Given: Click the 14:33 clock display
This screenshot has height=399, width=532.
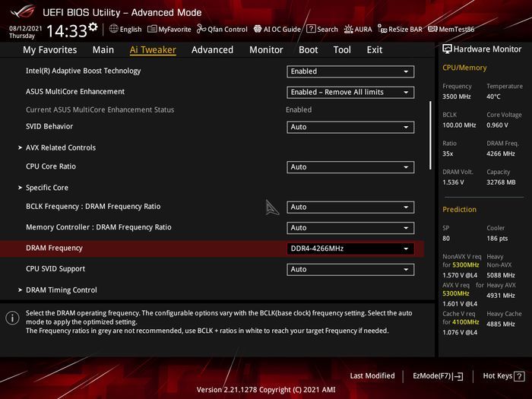Looking at the screenshot, I should pos(67,31).
